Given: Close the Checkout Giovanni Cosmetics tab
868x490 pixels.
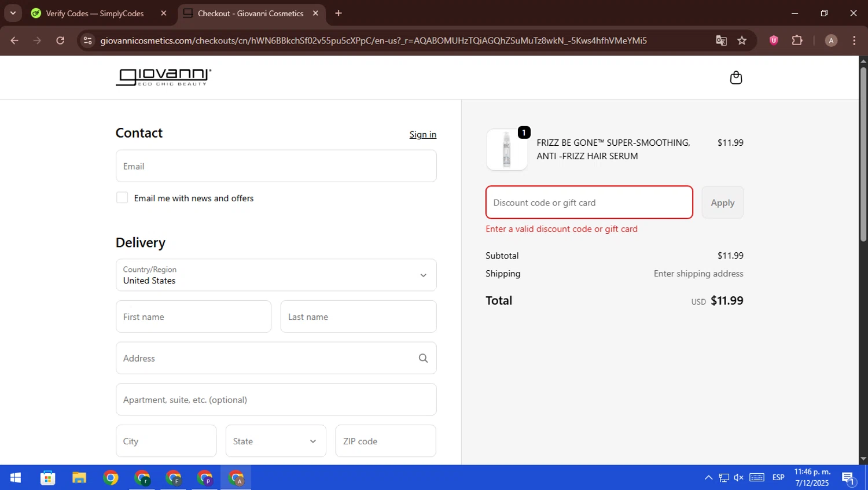Looking at the screenshot, I should 315,13.
